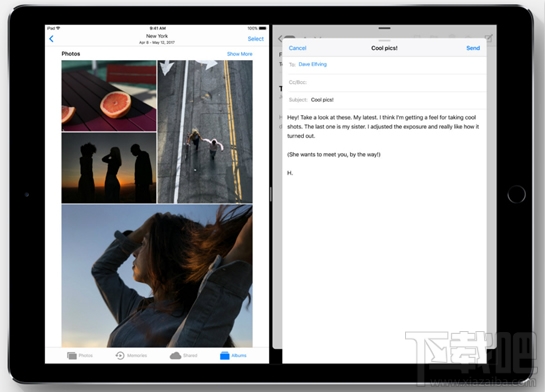Grab the slide-over handle above Mail

coord(384,28)
